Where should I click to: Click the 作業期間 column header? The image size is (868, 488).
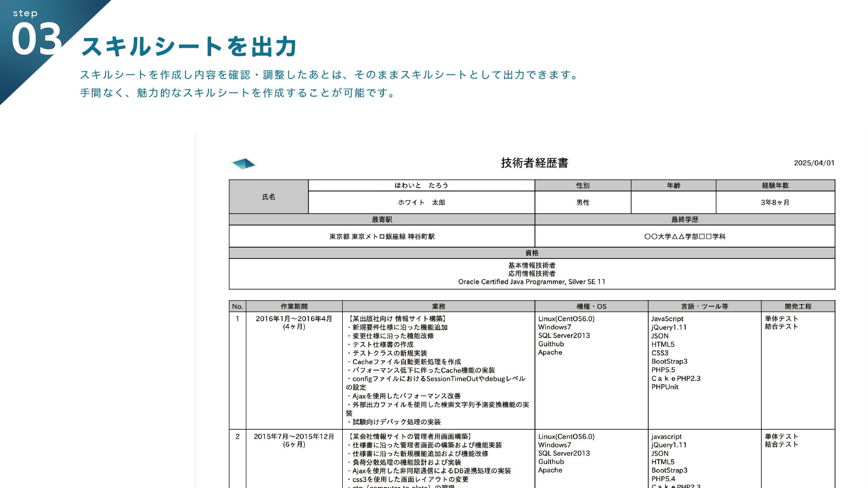[x=294, y=306]
